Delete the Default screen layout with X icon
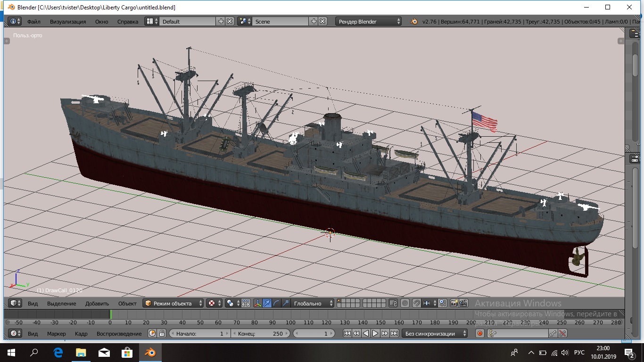This screenshot has height=362, width=644. coord(230,21)
